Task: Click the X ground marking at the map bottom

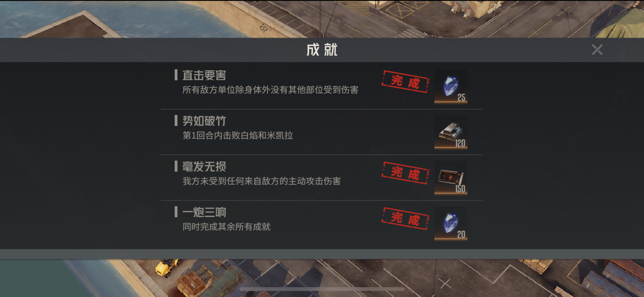Action: [445, 284]
